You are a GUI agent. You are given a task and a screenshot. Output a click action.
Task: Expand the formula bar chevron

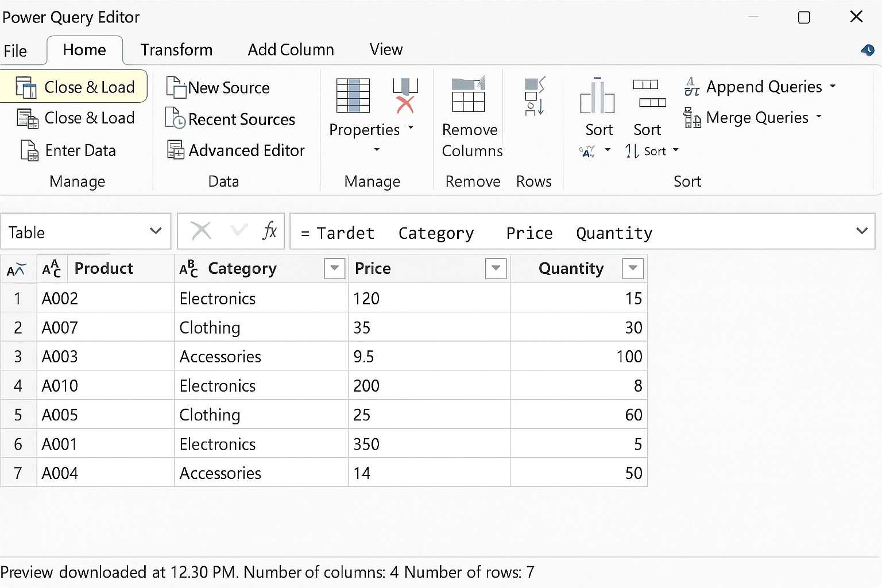pyautogui.click(x=861, y=231)
